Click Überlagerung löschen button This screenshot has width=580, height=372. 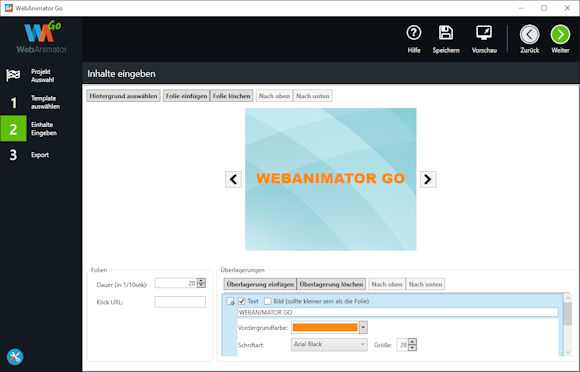point(331,284)
